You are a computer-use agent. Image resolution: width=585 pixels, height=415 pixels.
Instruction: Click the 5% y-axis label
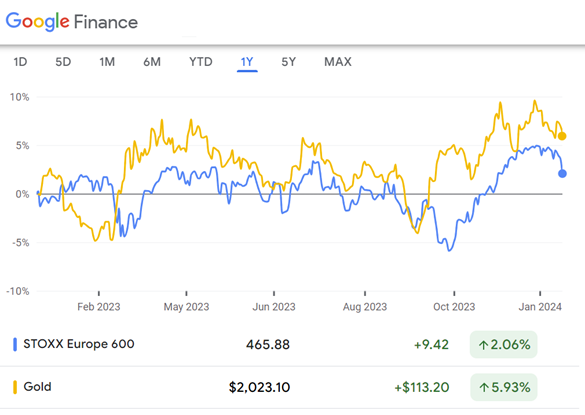click(x=22, y=146)
